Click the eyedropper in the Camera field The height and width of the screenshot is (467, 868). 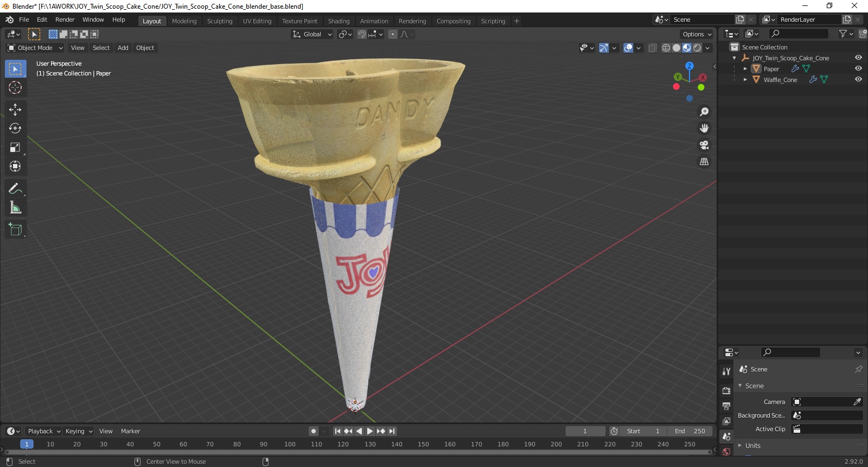point(857,402)
